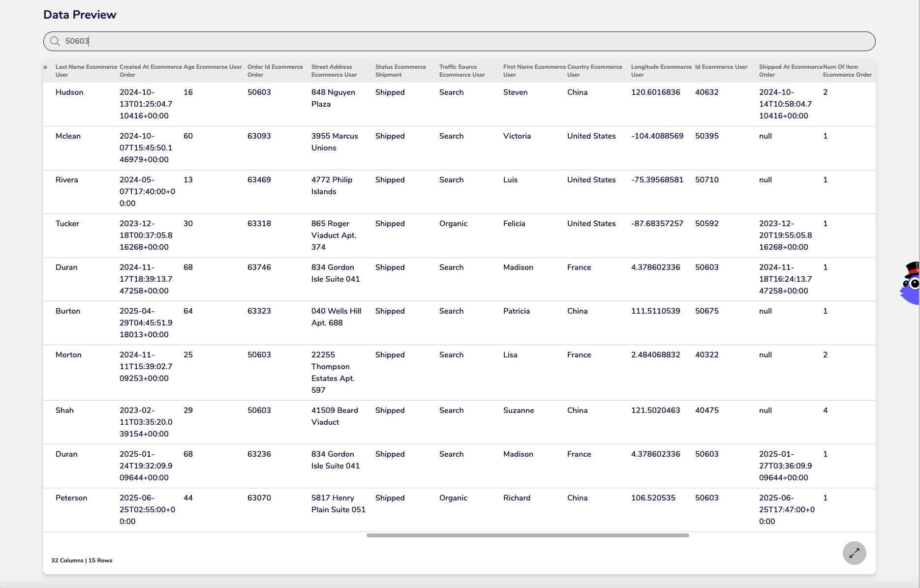Click order id 63236
920x588 pixels.
click(259, 454)
